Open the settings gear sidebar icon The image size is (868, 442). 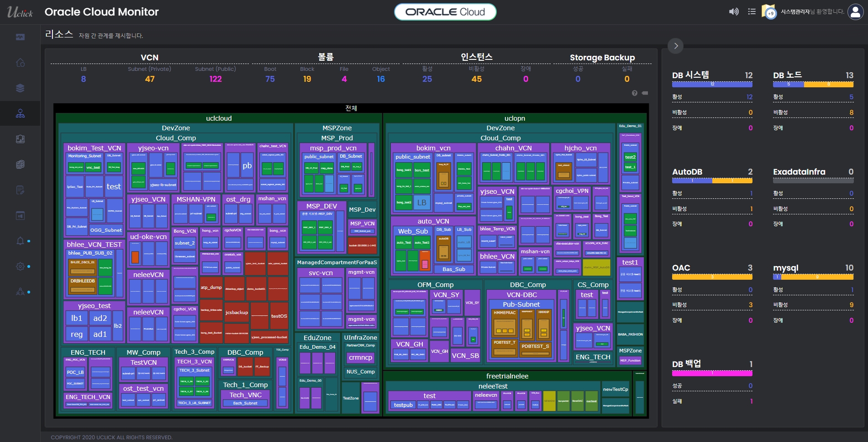(x=20, y=266)
